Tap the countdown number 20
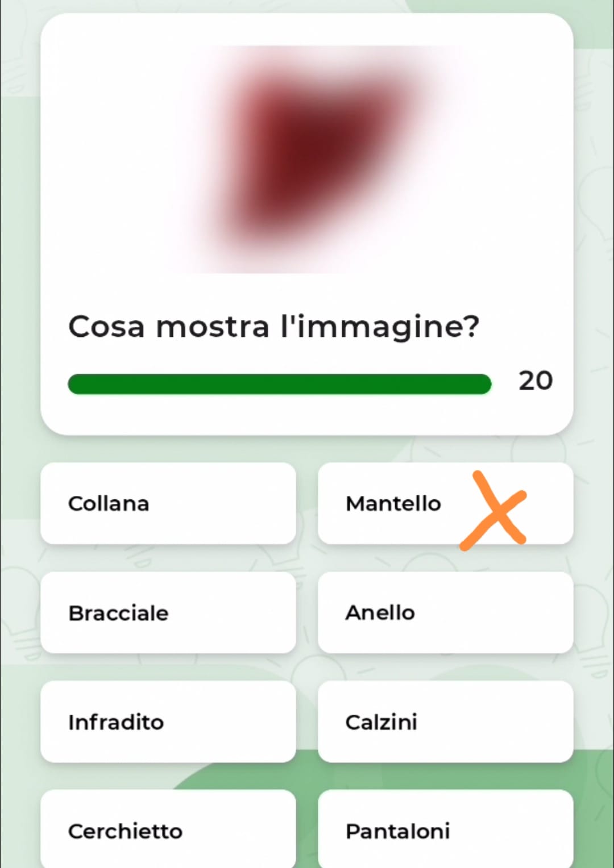 (x=535, y=381)
